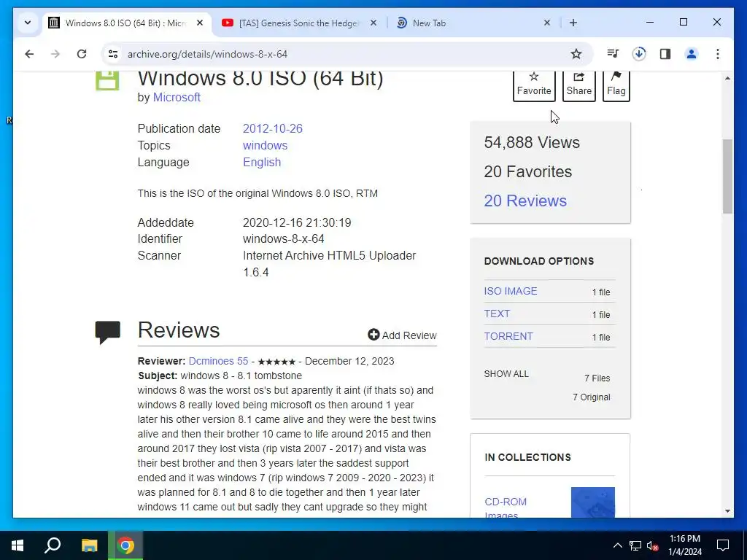Open reviewer Dcminoes 55 profile
This screenshot has height=560, width=747.
pos(218,361)
